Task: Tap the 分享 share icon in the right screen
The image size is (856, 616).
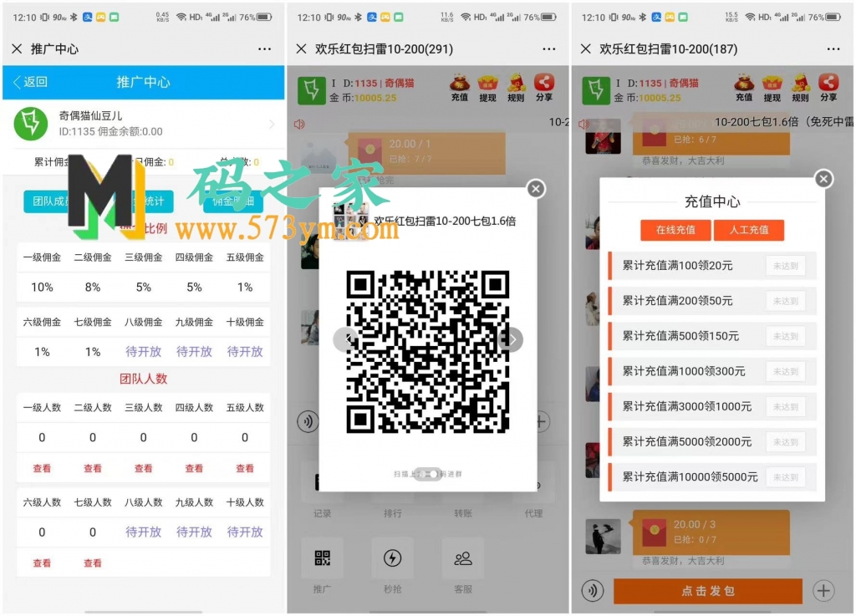Action: (x=828, y=89)
